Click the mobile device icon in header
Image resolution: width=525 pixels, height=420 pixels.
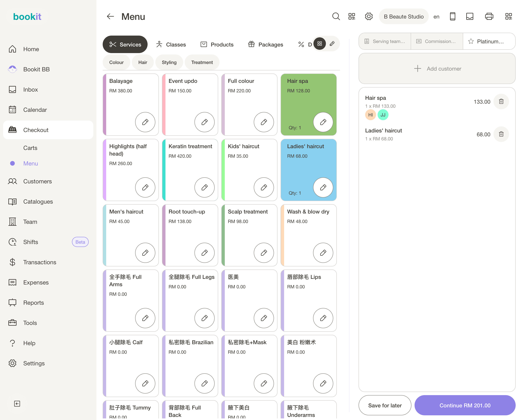(x=452, y=17)
